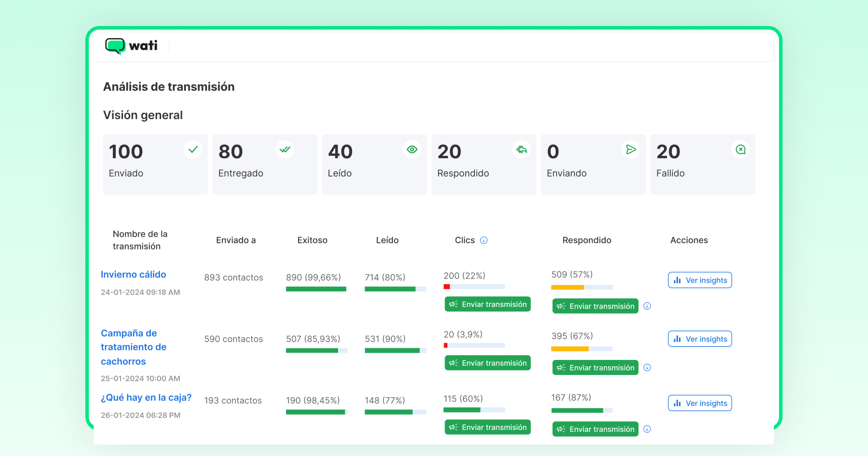Click the Leído progress bar for 714 (80%)
Image resolution: width=868 pixels, height=456 pixels.
[x=395, y=289]
